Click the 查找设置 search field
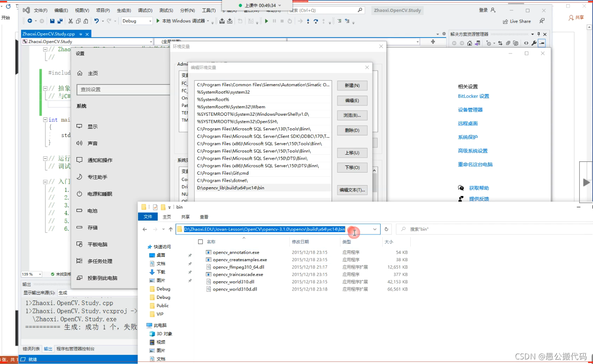 click(123, 89)
